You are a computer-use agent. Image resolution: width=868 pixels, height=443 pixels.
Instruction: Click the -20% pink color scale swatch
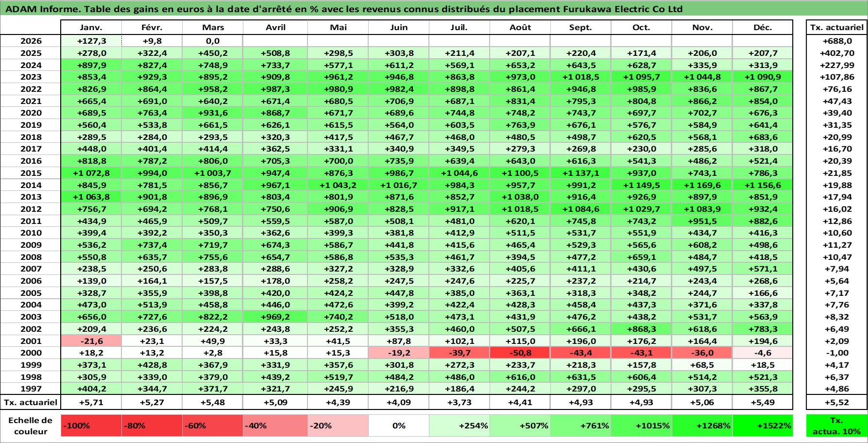338,426
